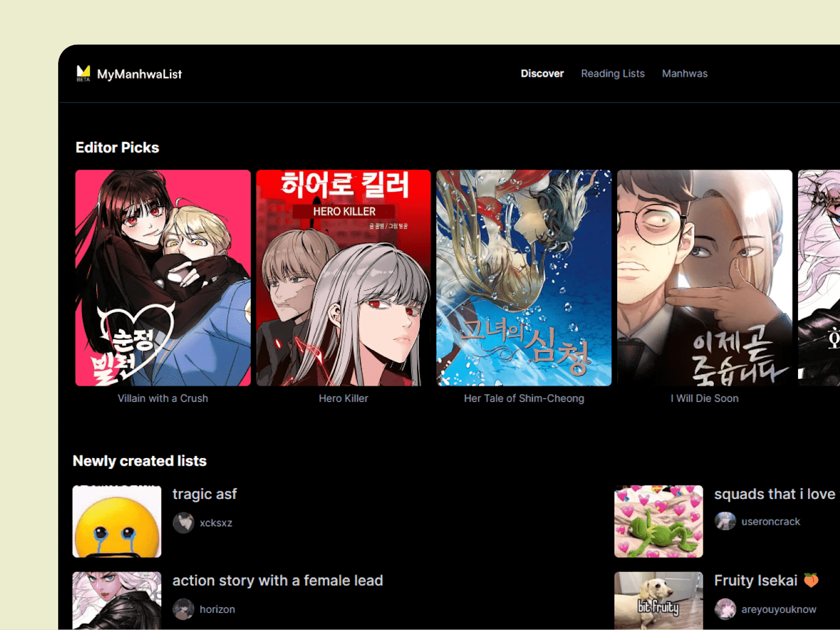View I Will Die Soon cover

click(x=704, y=278)
